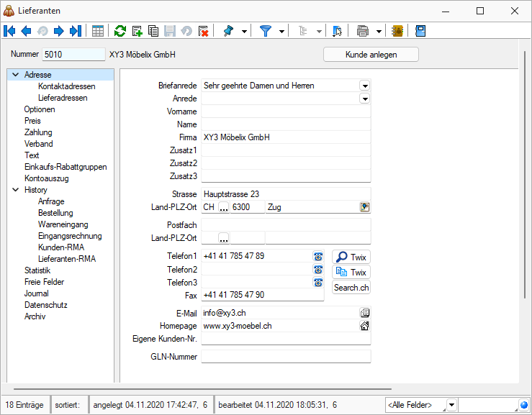Click Search.ch button
This screenshot has width=532, height=415.
[x=351, y=287]
